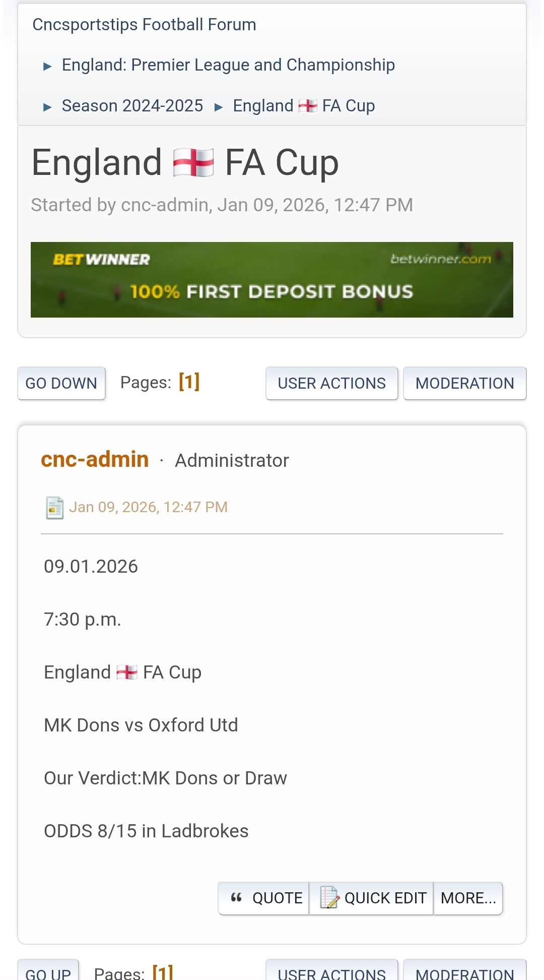Open the cnc-admin profile link
This screenshot has height=980, width=544.
[95, 459]
